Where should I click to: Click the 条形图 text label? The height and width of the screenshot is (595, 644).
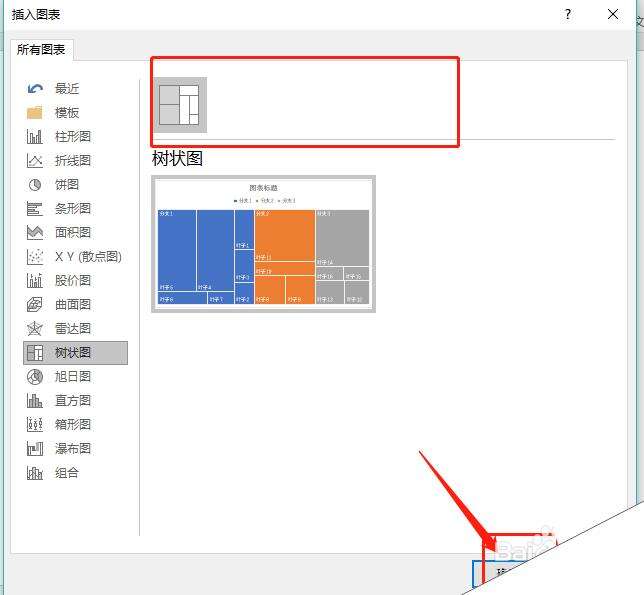pos(73,209)
